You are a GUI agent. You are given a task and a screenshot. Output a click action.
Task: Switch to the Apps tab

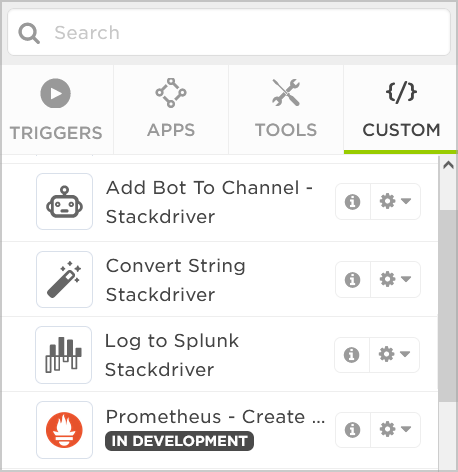click(171, 110)
